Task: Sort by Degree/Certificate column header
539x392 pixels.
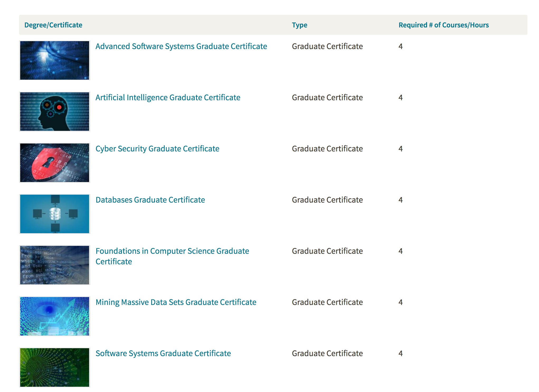Action: (53, 25)
